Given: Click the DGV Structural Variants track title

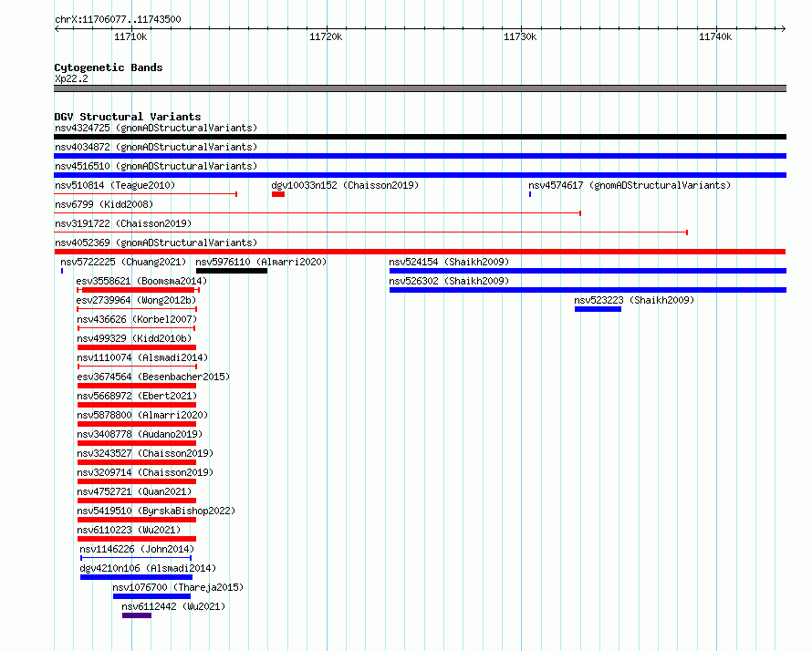Looking at the screenshot, I should (128, 117).
